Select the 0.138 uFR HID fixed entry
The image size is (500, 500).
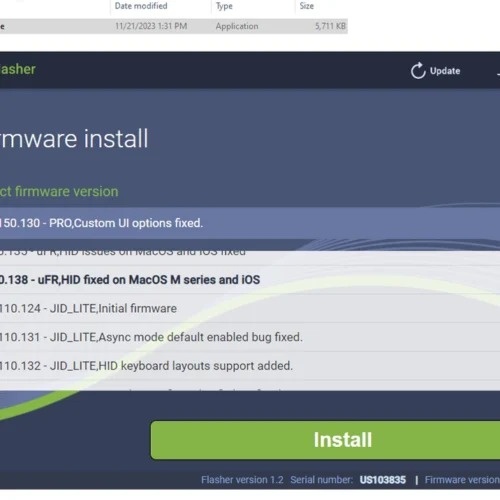pos(250,280)
